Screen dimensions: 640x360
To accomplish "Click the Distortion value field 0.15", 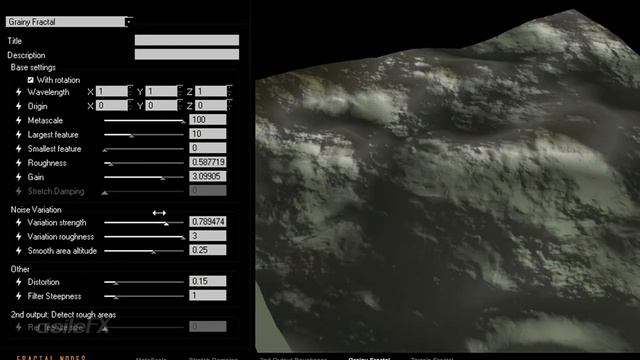I will (x=208, y=281).
